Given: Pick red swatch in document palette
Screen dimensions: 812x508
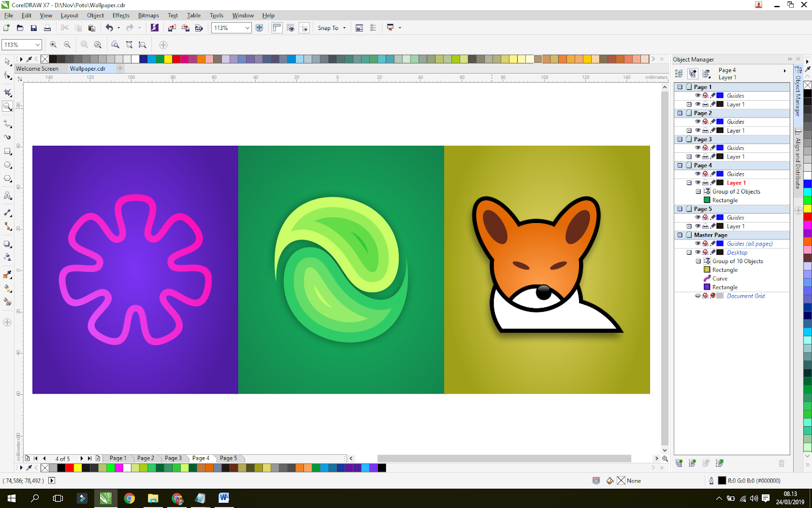Looking at the screenshot, I should 70,468.
